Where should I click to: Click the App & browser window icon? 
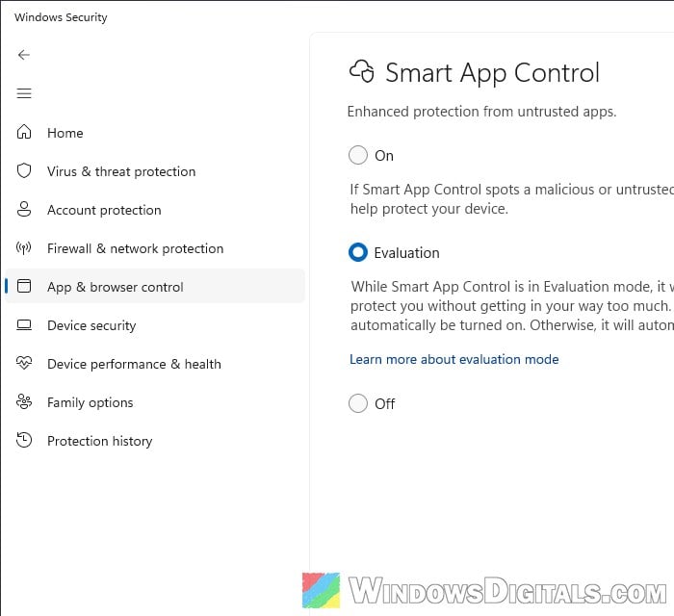click(x=24, y=286)
